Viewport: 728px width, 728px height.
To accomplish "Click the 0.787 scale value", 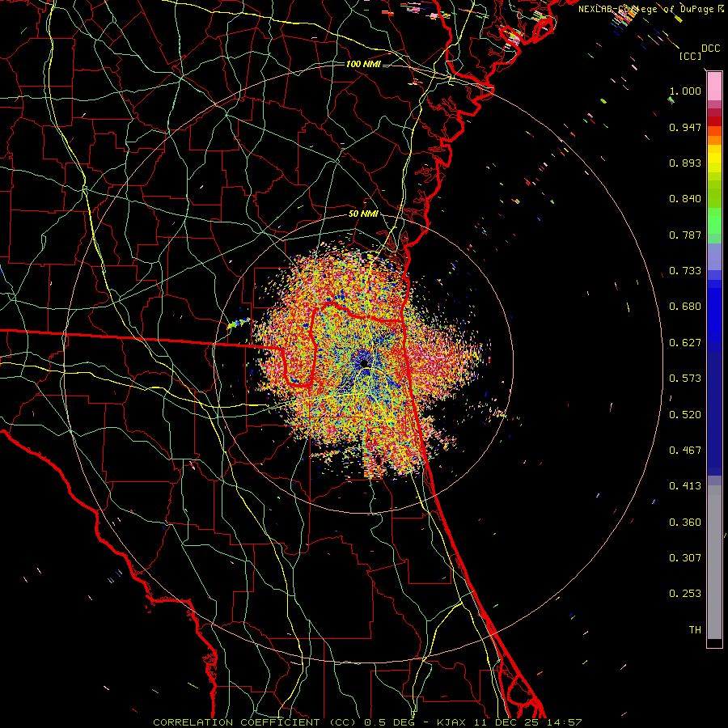I will [685, 235].
